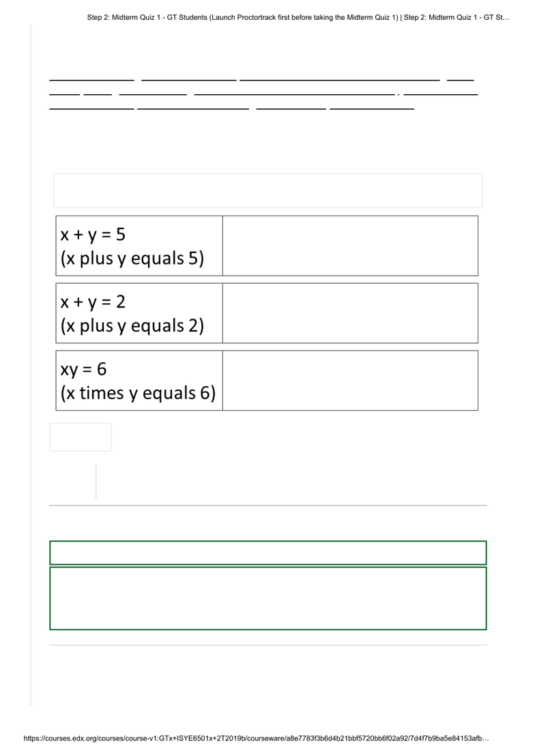Click the short vertical divider below the small button
The image size is (535, 756).
pyautogui.click(x=96, y=482)
